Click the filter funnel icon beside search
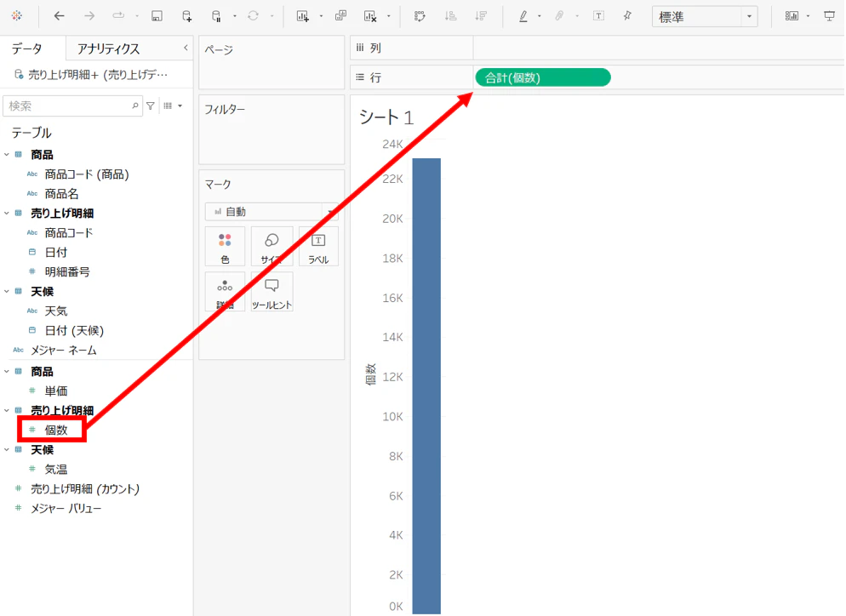846x616 pixels. click(151, 106)
